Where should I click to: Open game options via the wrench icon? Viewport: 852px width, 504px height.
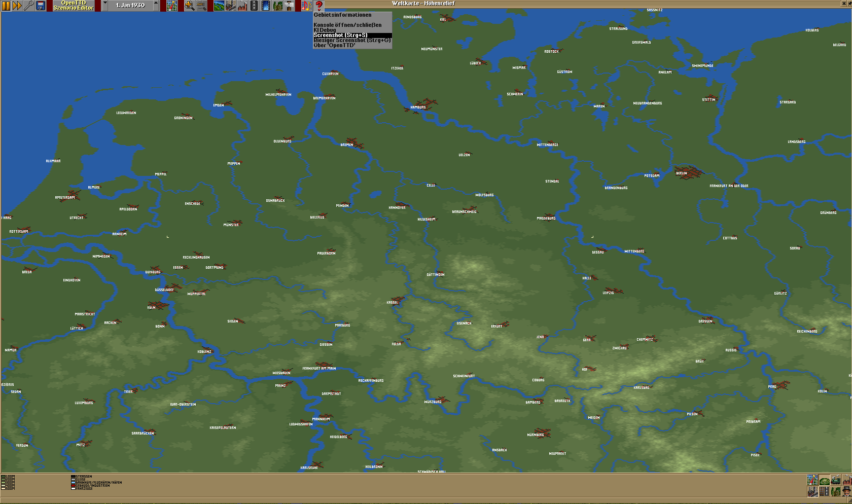pos(29,6)
